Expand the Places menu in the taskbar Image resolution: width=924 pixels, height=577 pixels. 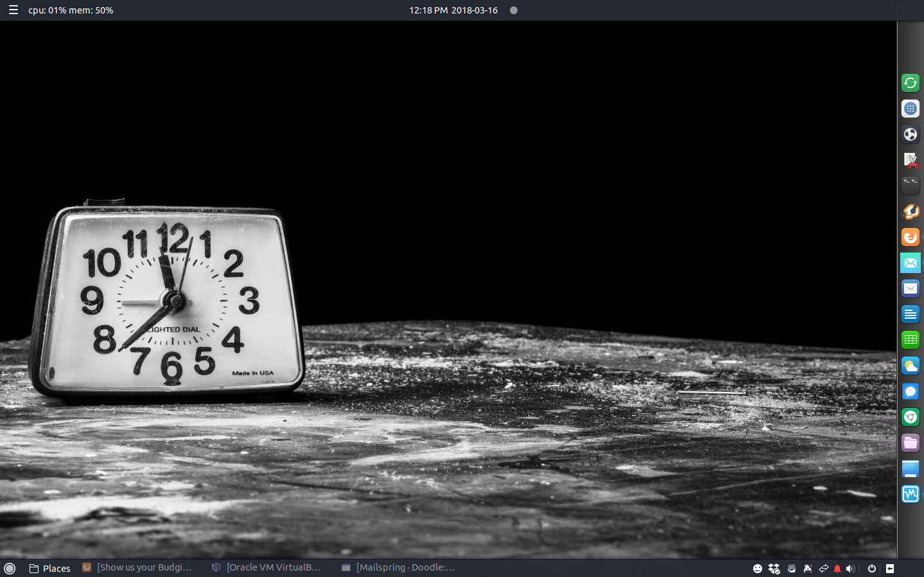pos(49,568)
